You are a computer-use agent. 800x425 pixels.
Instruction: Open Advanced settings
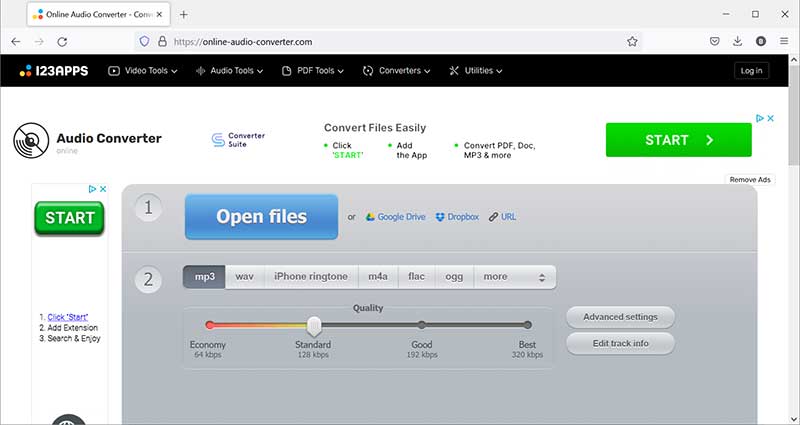[620, 317]
